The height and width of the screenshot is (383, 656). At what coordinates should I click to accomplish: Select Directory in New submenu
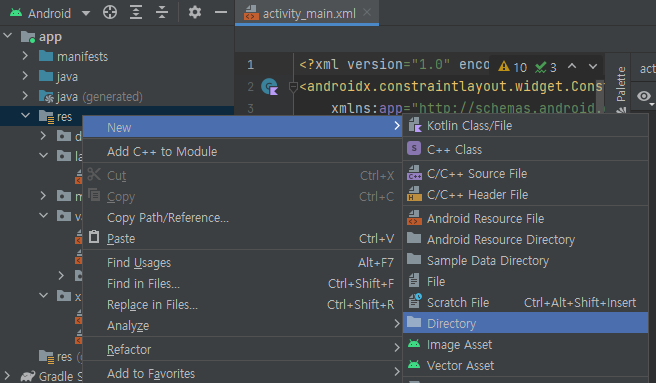pyautogui.click(x=525, y=323)
